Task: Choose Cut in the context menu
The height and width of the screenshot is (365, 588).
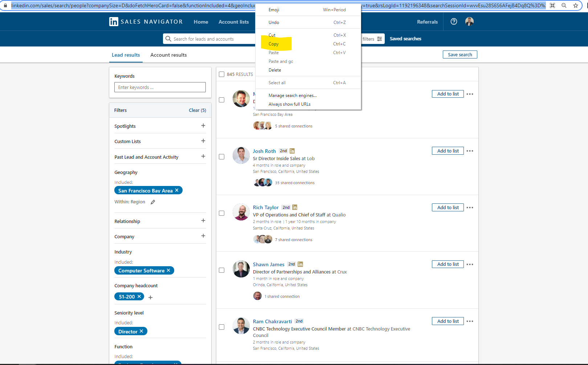Action: pos(308,35)
